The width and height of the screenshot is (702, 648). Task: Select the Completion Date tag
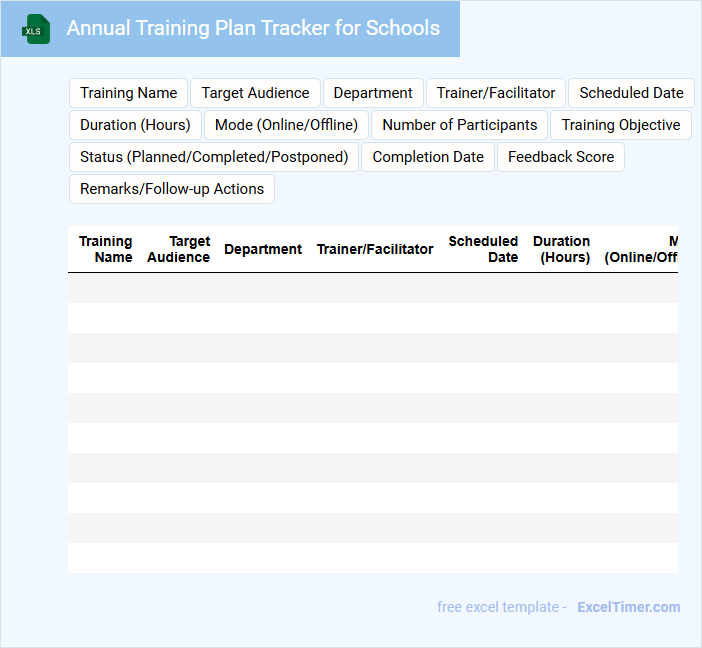pyautogui.click(x=428, y=157)
